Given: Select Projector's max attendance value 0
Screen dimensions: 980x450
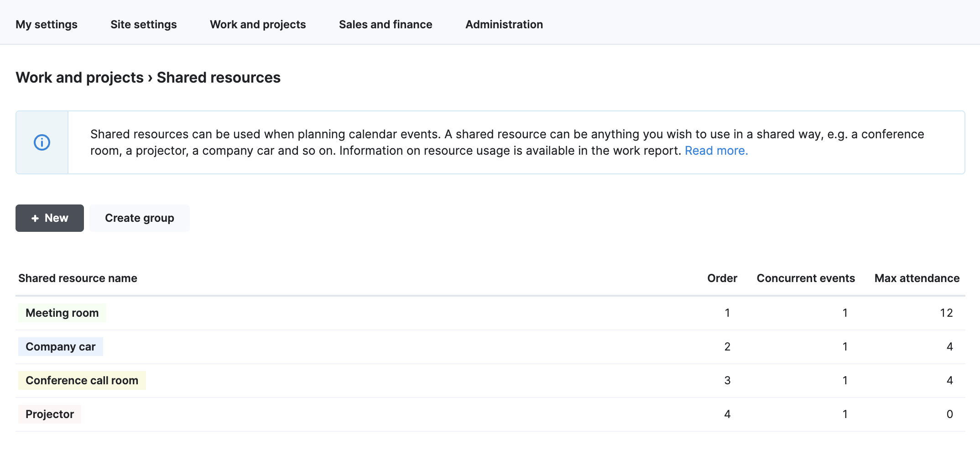Looking at the screenshot, I should pyautogui.click(x=949, y=414).
